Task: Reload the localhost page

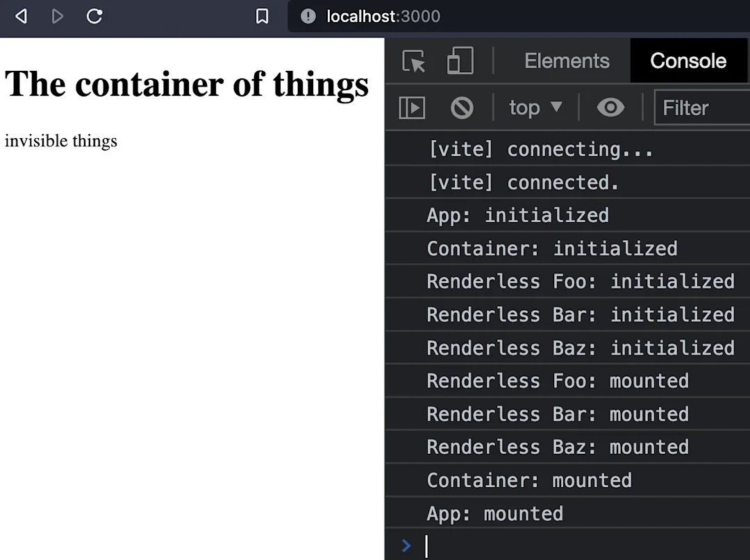Action: [x=94, y=16]
